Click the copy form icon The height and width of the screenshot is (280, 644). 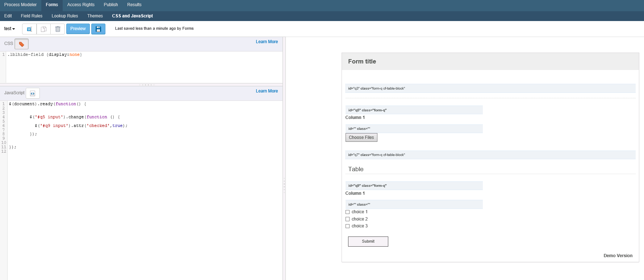click(x=43, y=29)
